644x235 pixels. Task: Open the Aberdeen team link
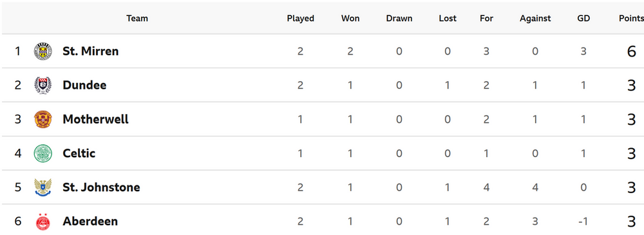coord(90,222)
